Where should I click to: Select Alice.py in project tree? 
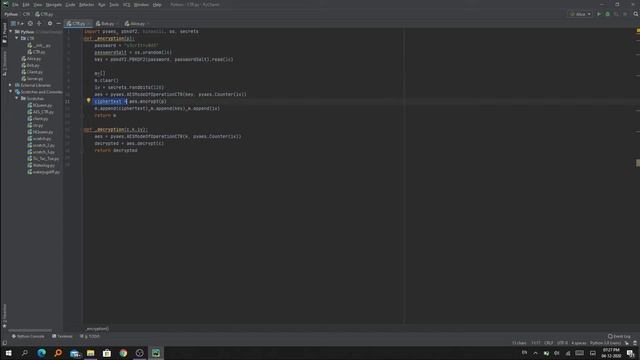(31, 58)
